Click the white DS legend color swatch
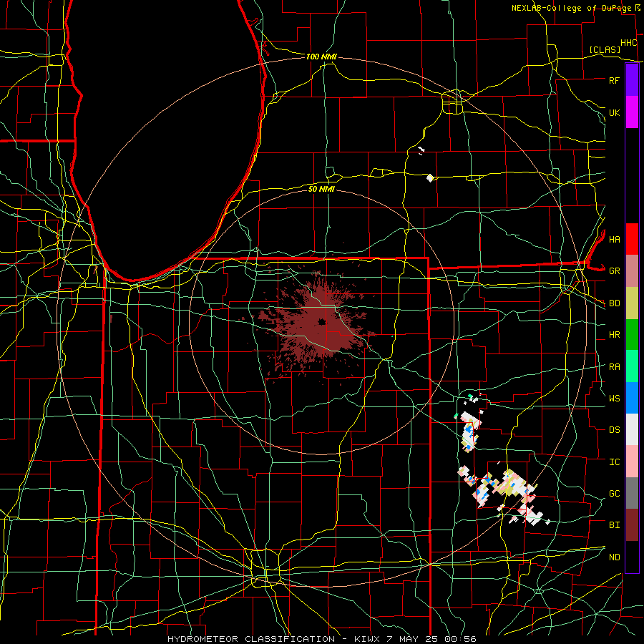Image resolution: width=644 pixels, height=644 pixels. 632,429
